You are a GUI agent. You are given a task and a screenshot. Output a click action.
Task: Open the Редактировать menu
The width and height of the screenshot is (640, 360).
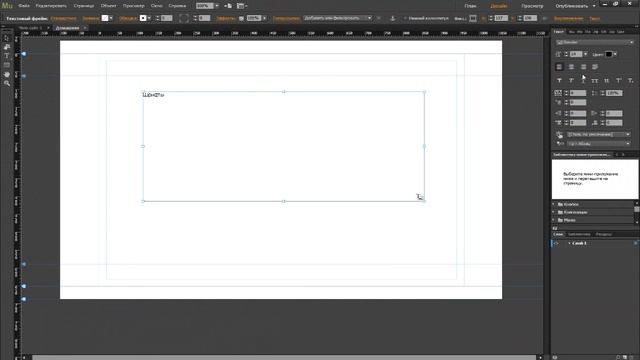51,6
